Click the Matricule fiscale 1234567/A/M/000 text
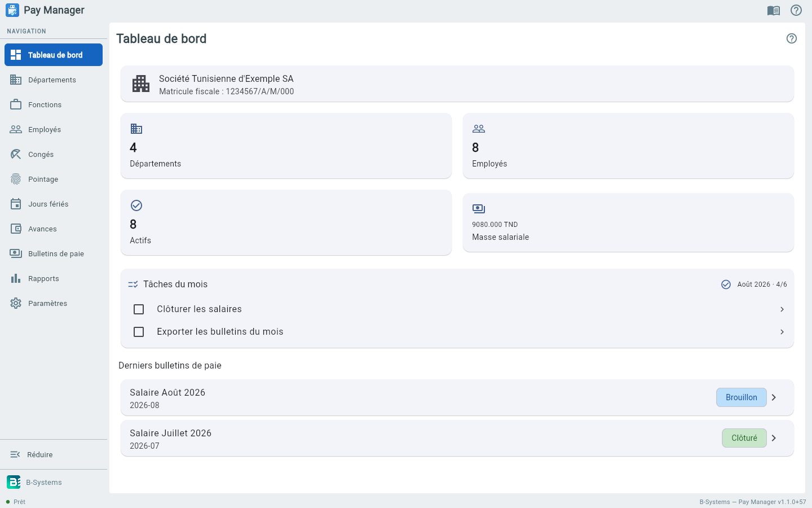The height and width of the screenshot is (508, 812). pyautogui.click(x=227, y=91)
